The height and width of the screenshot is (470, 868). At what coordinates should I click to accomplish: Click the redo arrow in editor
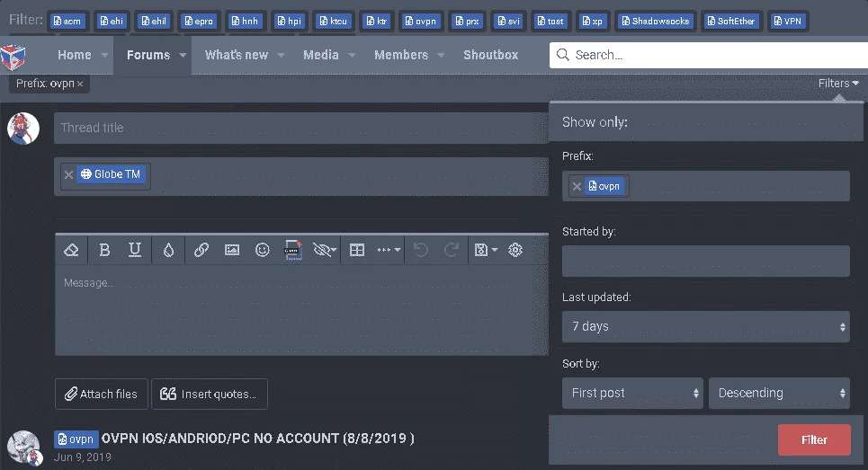452,250
